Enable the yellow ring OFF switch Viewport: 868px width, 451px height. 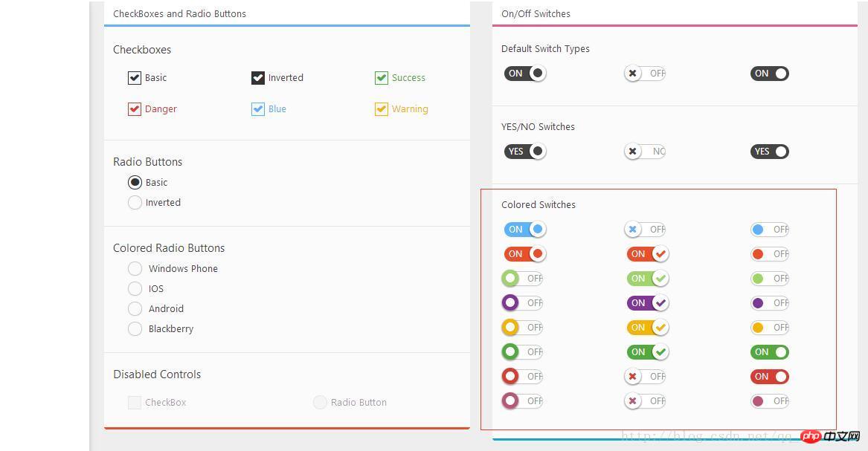(x=522, y=327)
